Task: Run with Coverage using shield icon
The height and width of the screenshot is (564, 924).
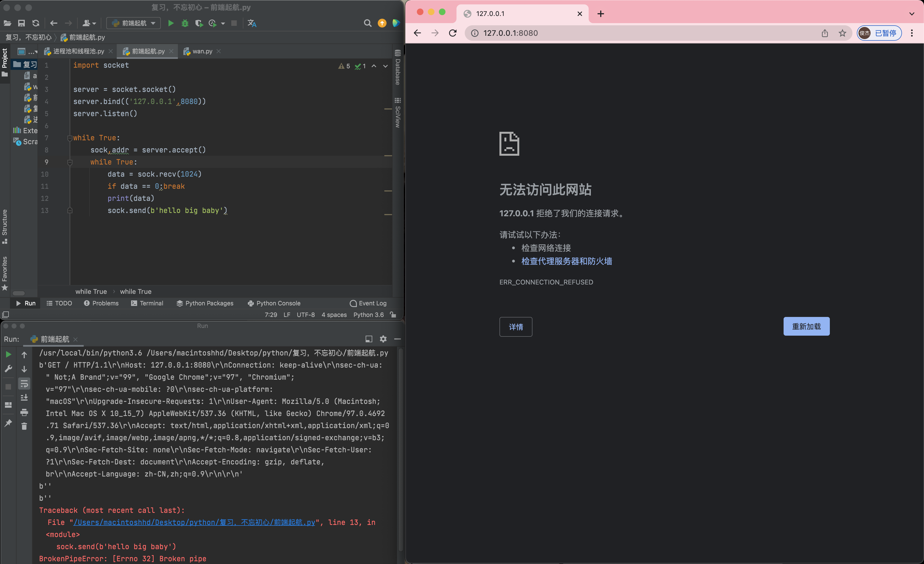Action: 199,23
